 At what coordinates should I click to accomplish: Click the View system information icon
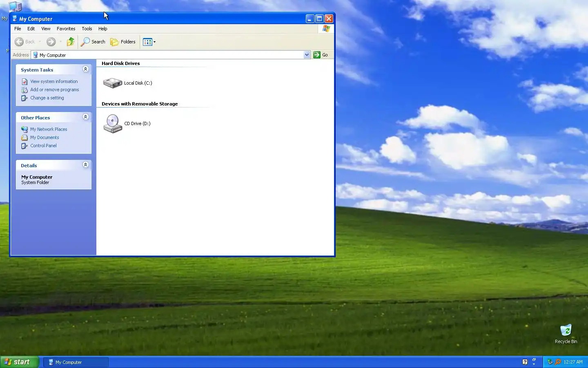click(24, 81)
